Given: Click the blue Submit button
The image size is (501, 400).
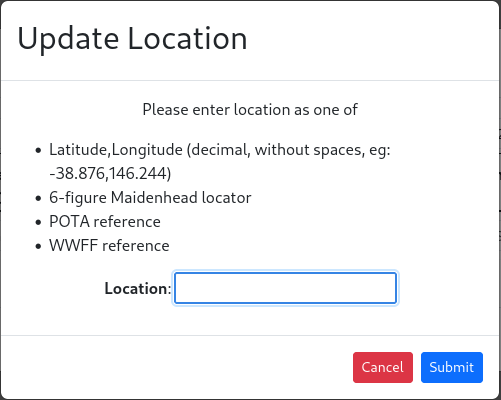Looking at the screenshot, I should 452,367.
